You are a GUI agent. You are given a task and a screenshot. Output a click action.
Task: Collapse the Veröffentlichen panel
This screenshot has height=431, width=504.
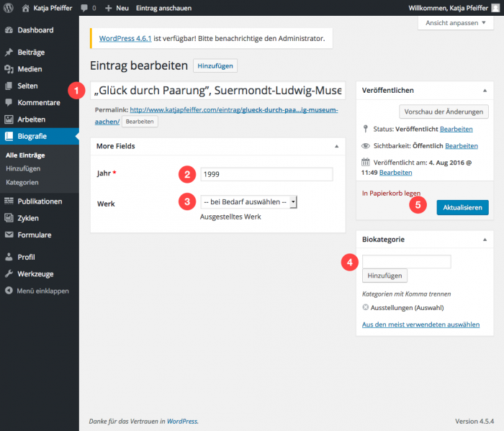point(485,91)
